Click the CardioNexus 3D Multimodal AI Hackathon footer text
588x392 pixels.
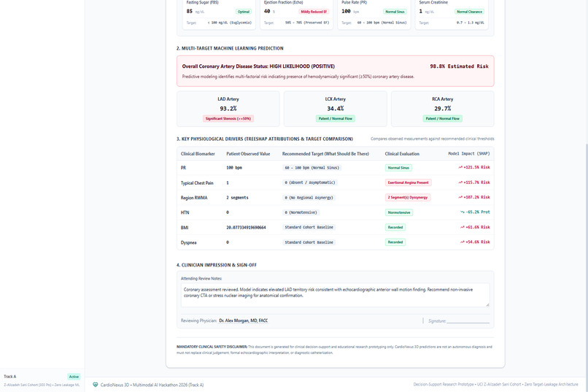[x=152, y=385]
